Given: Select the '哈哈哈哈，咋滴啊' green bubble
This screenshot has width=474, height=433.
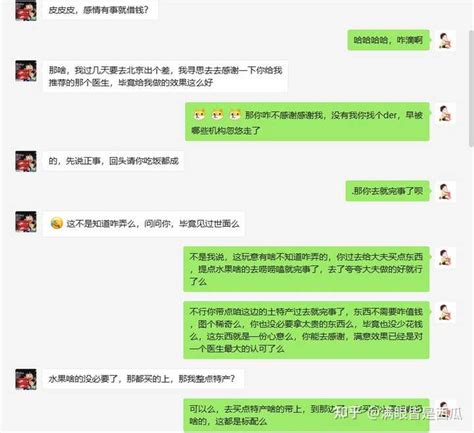Looking at the screenshot, I should click(388, 40).
